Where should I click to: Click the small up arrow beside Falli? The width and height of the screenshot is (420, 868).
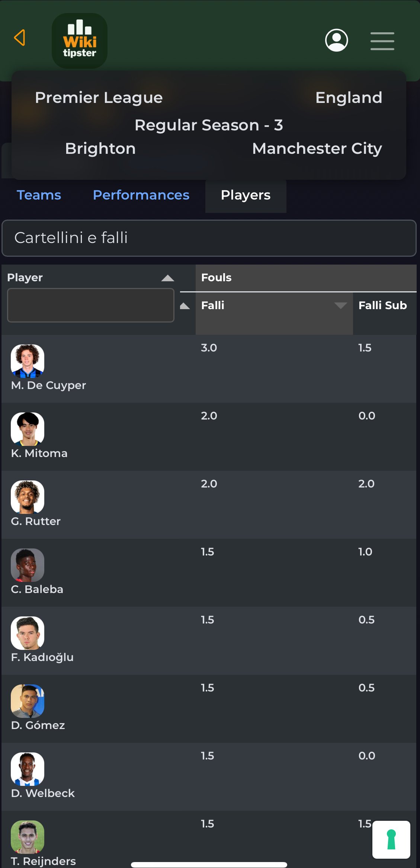pos(185,306)
